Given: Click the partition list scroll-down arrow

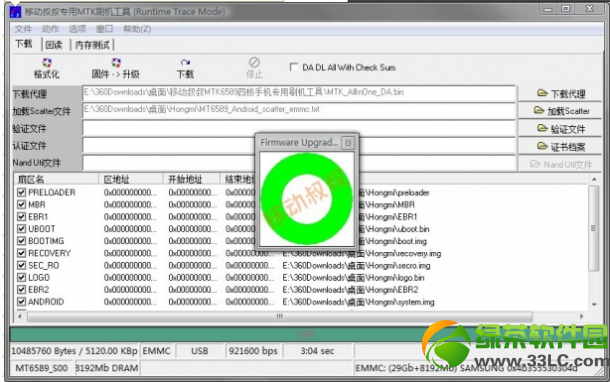Looking at the screenshot, I should click(594, 304).
